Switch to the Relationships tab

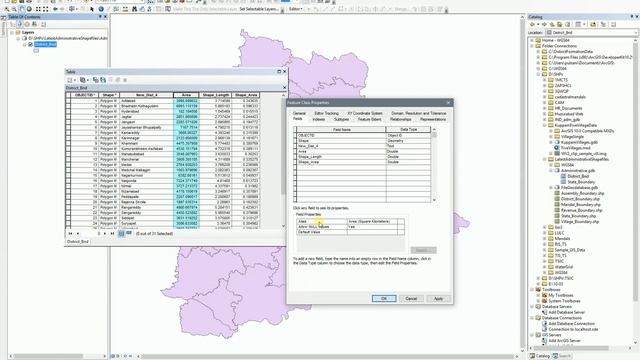pyautogui.click(x=400, y=119)
